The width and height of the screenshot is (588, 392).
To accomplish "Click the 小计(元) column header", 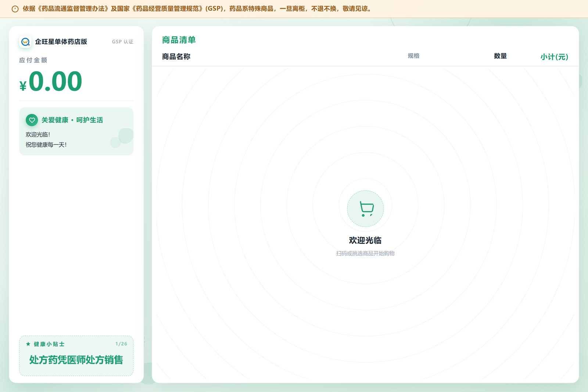I will [x=554, y=57].
